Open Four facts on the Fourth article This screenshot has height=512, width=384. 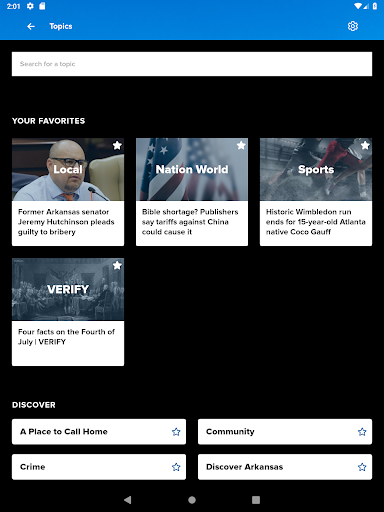[x=66, y=337]
